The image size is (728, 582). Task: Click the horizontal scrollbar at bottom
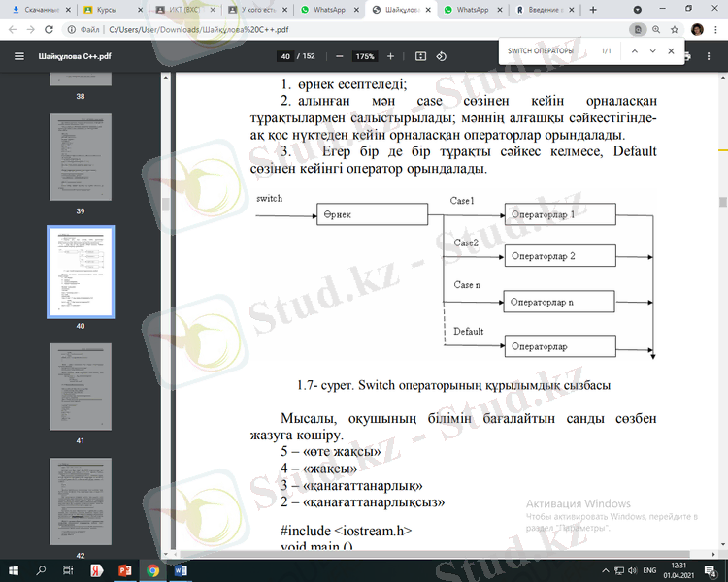tap(434, 554)
